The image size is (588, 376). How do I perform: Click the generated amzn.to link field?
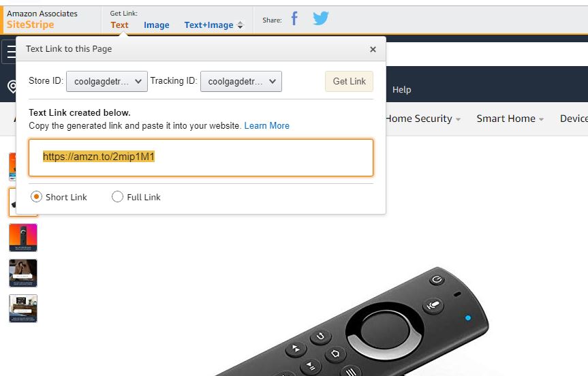click(201, 157)
